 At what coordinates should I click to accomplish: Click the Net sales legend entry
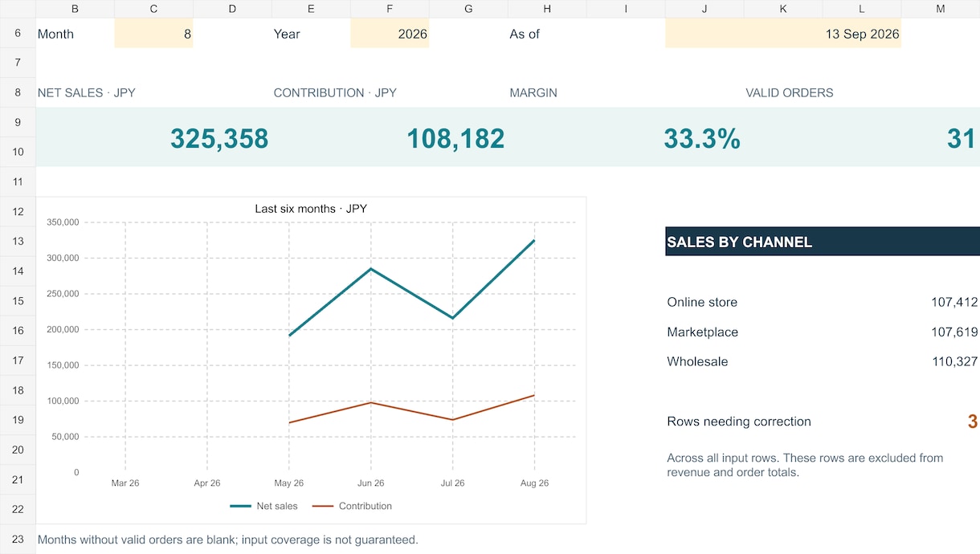click(263, 507)
